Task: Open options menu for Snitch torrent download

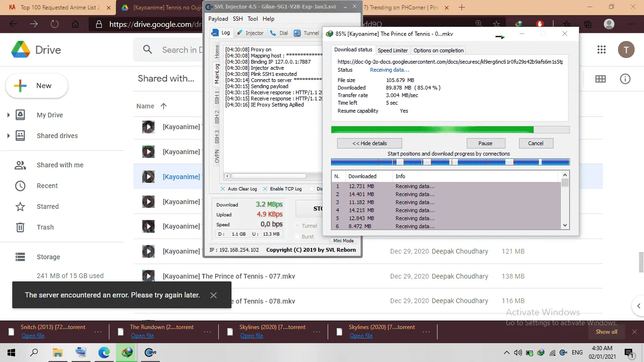Action: coord(98,331)
